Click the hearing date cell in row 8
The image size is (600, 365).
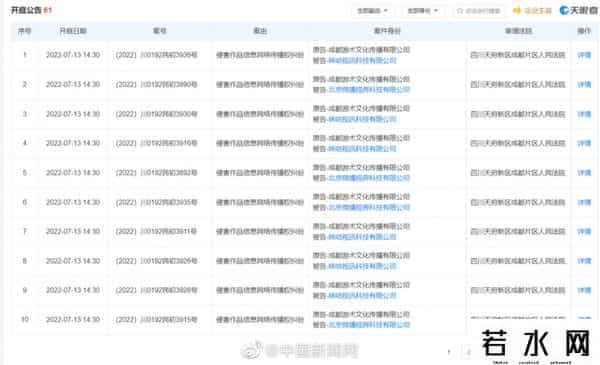click(73, 261)
